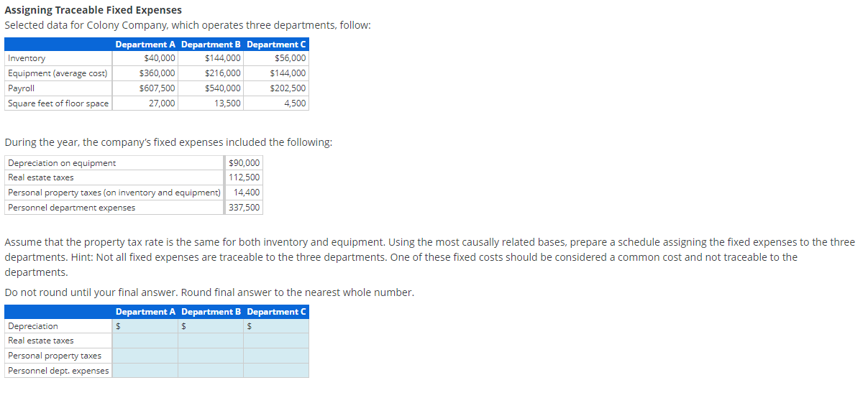The image size is (868, 393).
Task: Click Department C header in the data table
Action: point(277,45)
